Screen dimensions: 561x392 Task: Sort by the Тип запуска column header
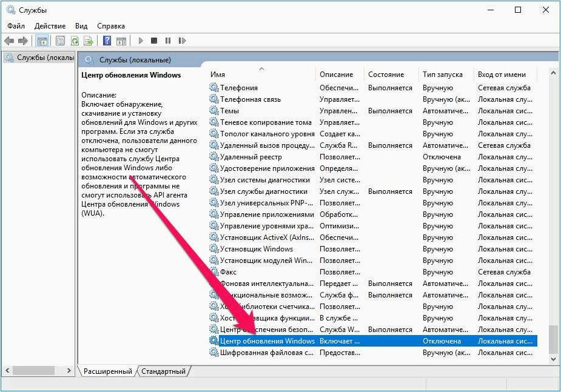[446, 75]
